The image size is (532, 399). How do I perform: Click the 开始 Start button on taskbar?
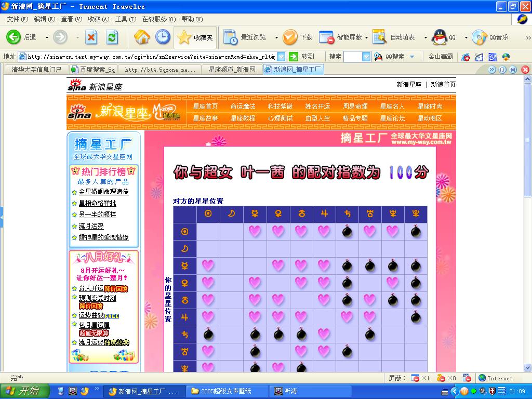coord(23,391)
